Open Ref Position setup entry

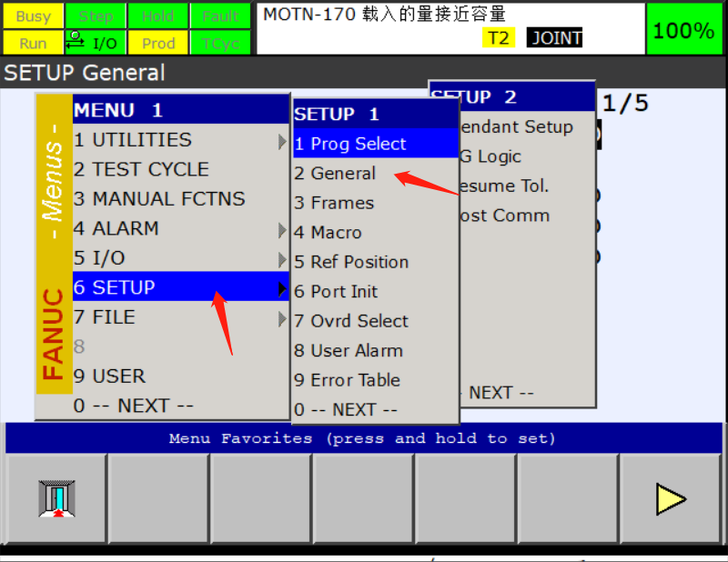[376, 262]
